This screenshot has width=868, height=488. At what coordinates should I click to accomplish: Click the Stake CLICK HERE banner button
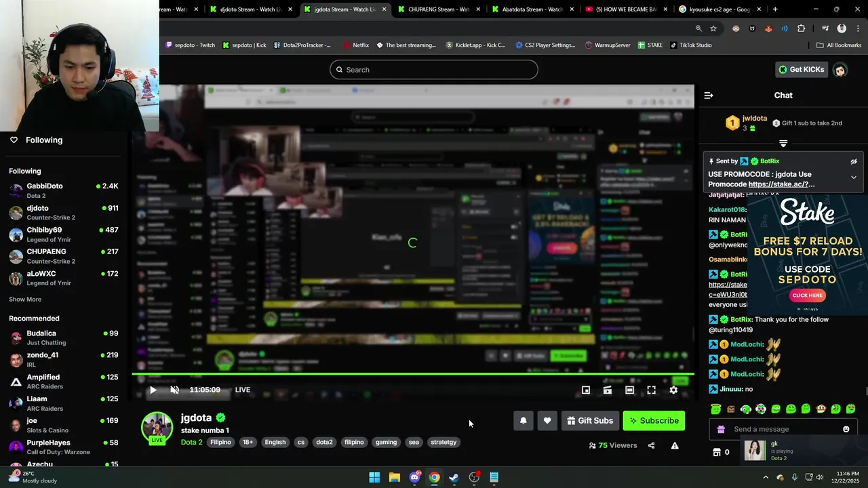coord(807,296)
